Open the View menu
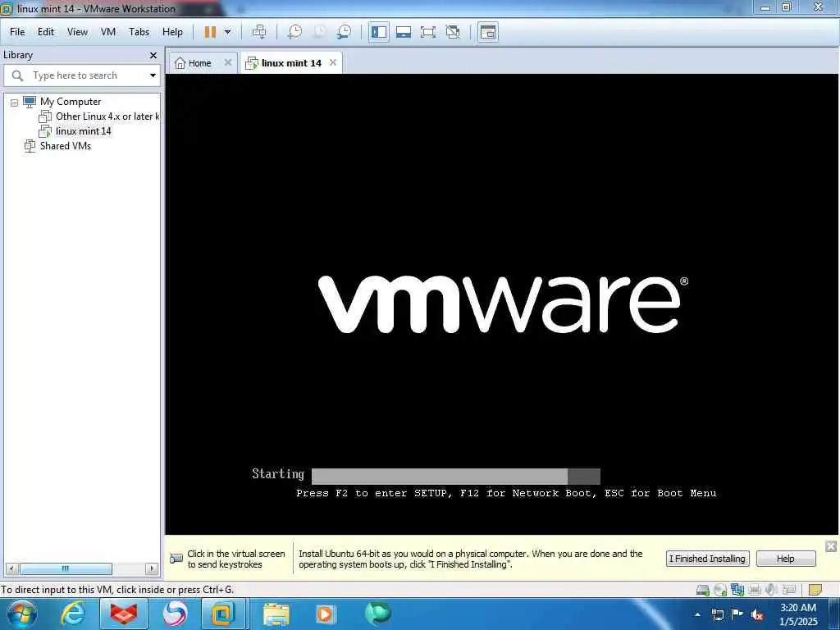This screenshot has width=840, height=630. pos(77,32)
